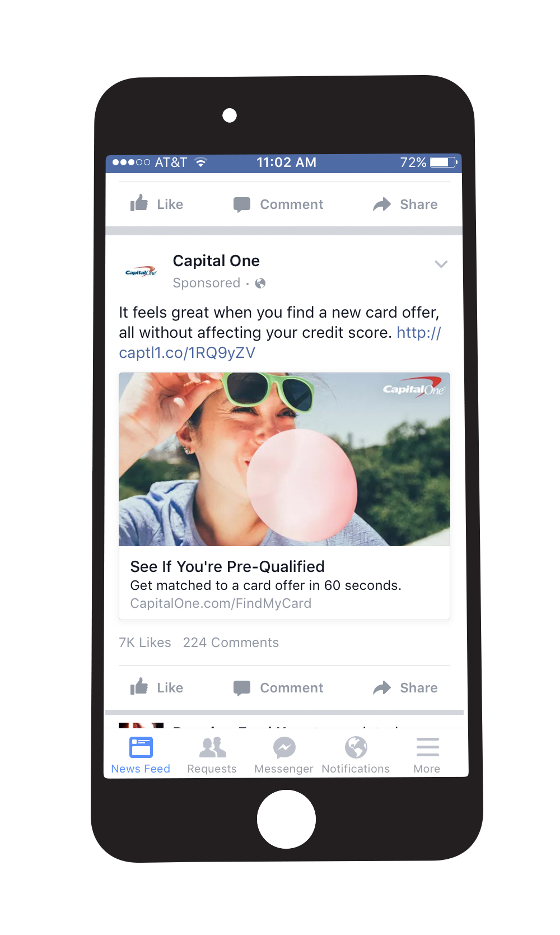Comment on the Capital One post
This screenshot has width=560, height=935.
(278, 688)
